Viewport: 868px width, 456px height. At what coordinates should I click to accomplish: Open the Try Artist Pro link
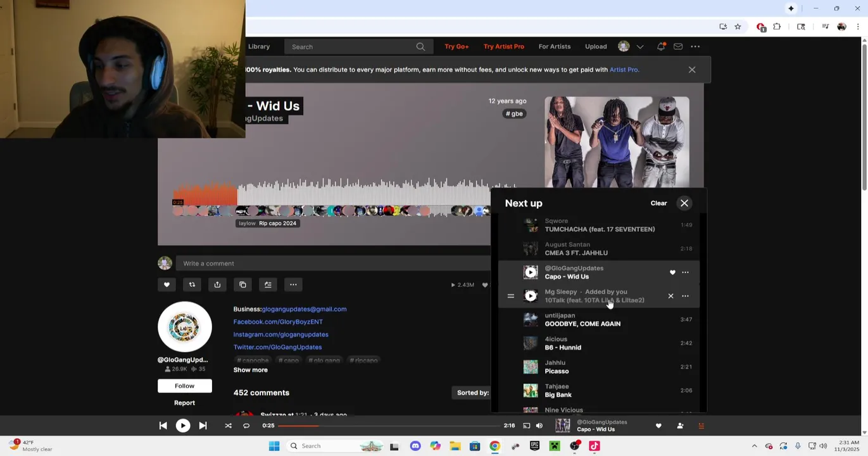(x=504, y=46)
